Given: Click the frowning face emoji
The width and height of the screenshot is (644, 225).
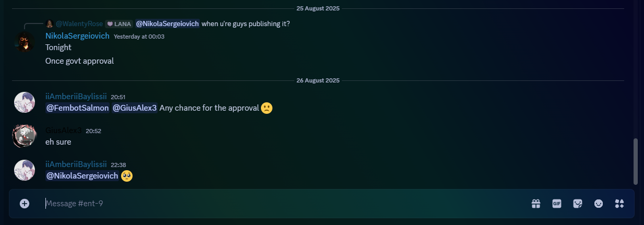Looking at the screenshot, I should [267, 108].
